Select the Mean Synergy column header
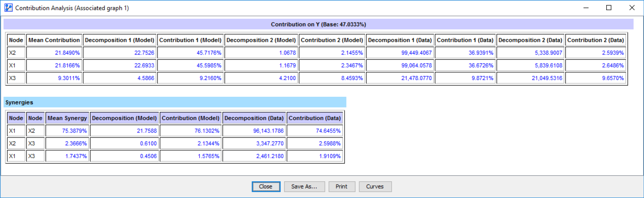Viewport: 644px width, 198px height. (x=67, y=118)
